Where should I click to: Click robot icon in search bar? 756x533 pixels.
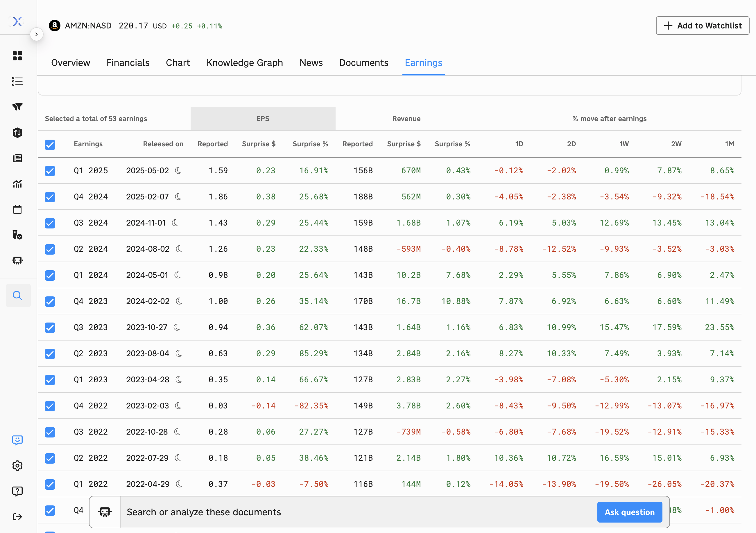(105, 512)
